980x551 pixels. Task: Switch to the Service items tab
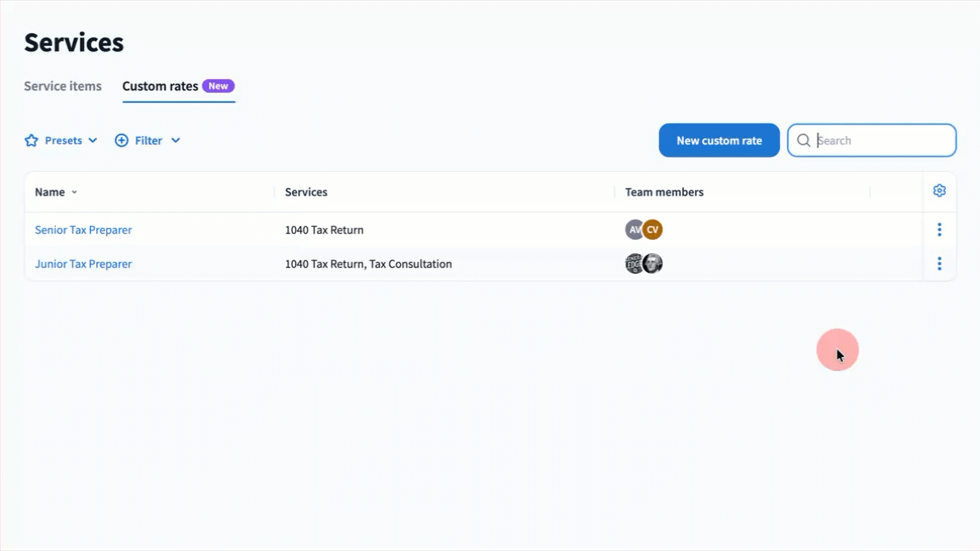(x=63, y=86)
